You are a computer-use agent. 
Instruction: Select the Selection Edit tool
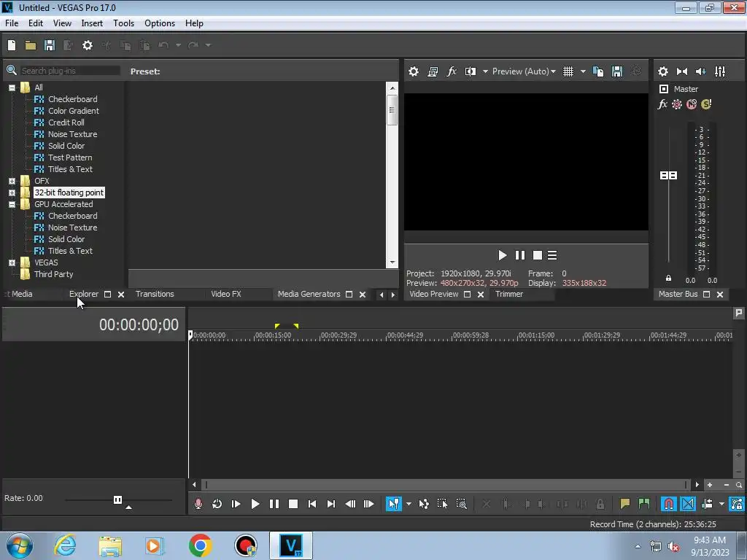[x=442, y=504]
